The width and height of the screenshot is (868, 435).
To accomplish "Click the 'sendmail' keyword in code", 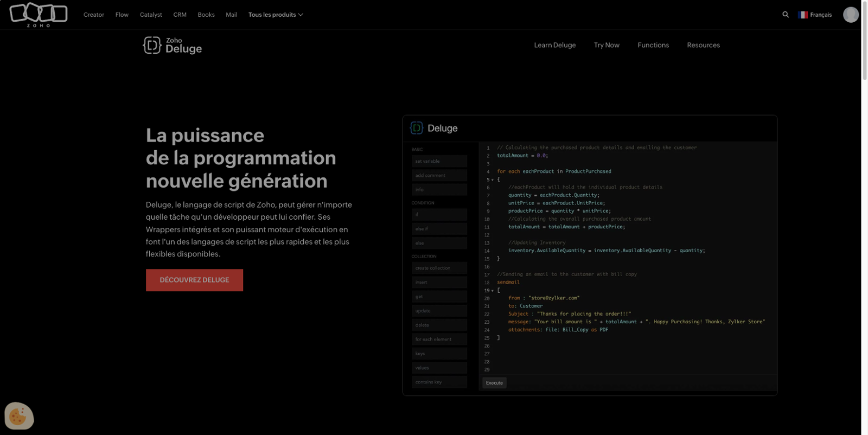I will (x=508, y=282).
